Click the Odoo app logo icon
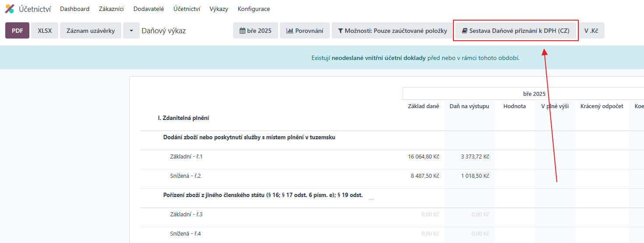The width and height of the screenshot is (644, 243). (x=10, y=9)
